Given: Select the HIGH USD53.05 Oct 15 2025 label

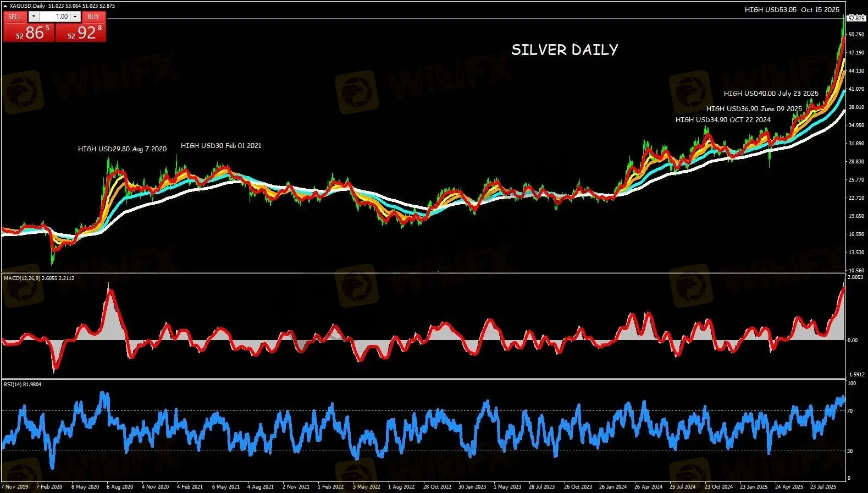Looking at the screenshot, I should point(792,10).
